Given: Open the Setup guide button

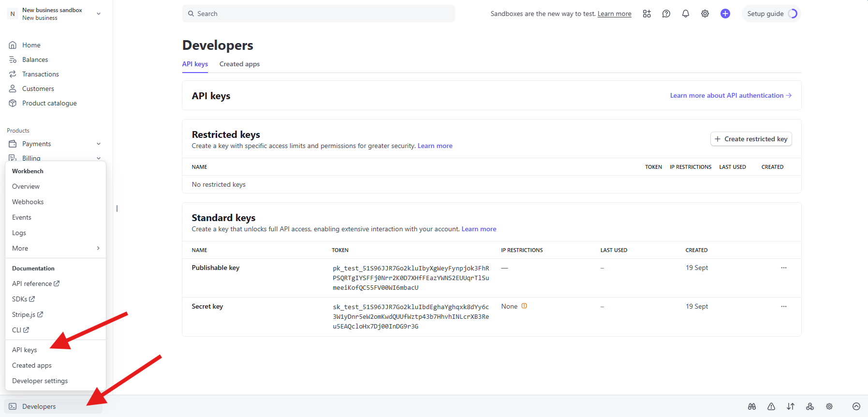Looking at the screenshot, I should (x=771, y=14).
